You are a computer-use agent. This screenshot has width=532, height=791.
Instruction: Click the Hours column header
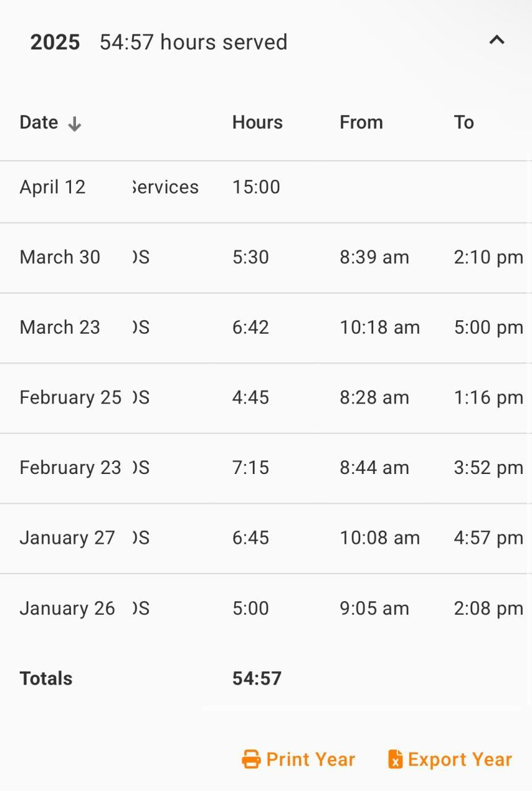coord(257,122)
